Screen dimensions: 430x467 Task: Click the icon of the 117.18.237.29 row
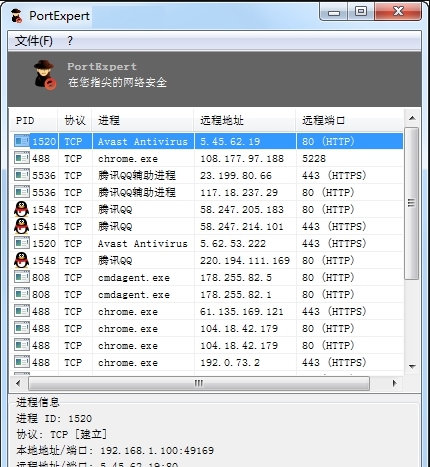22,192
